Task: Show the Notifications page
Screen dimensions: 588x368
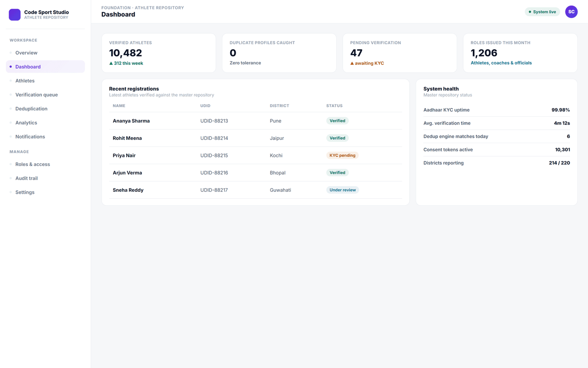Action: [x=45, y=137]
